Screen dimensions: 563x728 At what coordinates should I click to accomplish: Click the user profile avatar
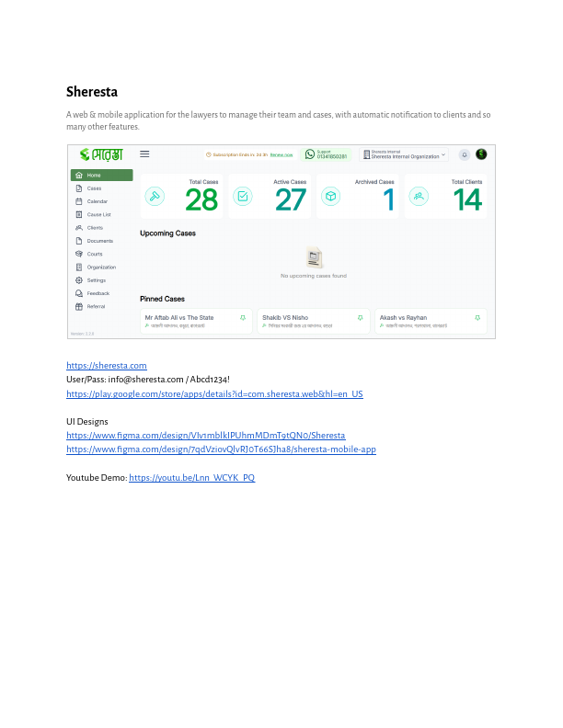click(x=481, y=154)
